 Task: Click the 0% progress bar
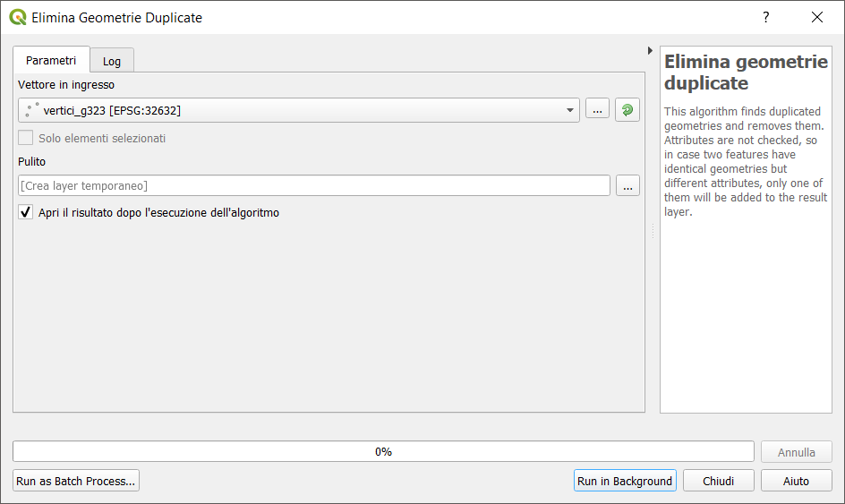383,452
